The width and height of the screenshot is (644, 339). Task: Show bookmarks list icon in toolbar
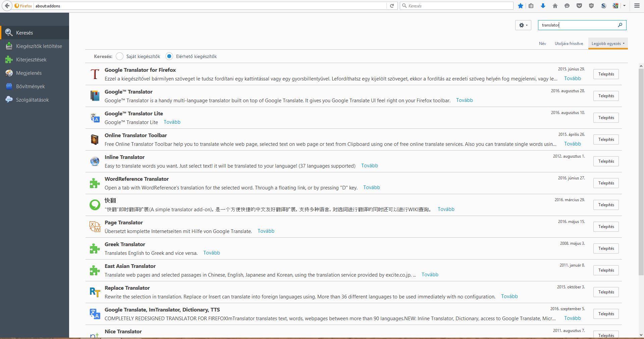click(x=531, y=6)
